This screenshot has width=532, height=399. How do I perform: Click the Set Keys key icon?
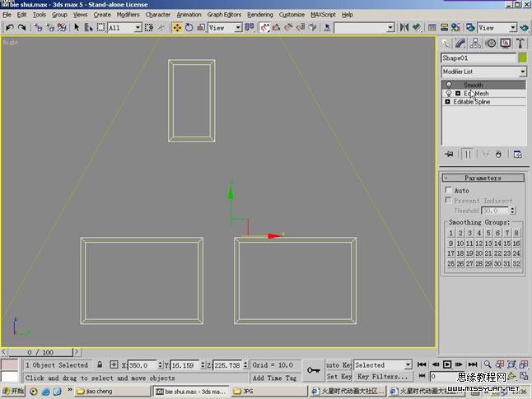click(x=314, y=370)
